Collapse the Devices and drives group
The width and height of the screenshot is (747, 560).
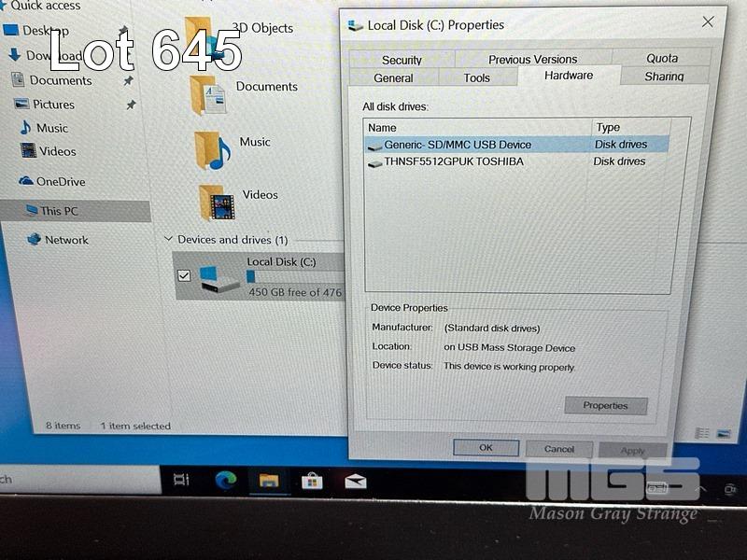[x=168, y=240]
